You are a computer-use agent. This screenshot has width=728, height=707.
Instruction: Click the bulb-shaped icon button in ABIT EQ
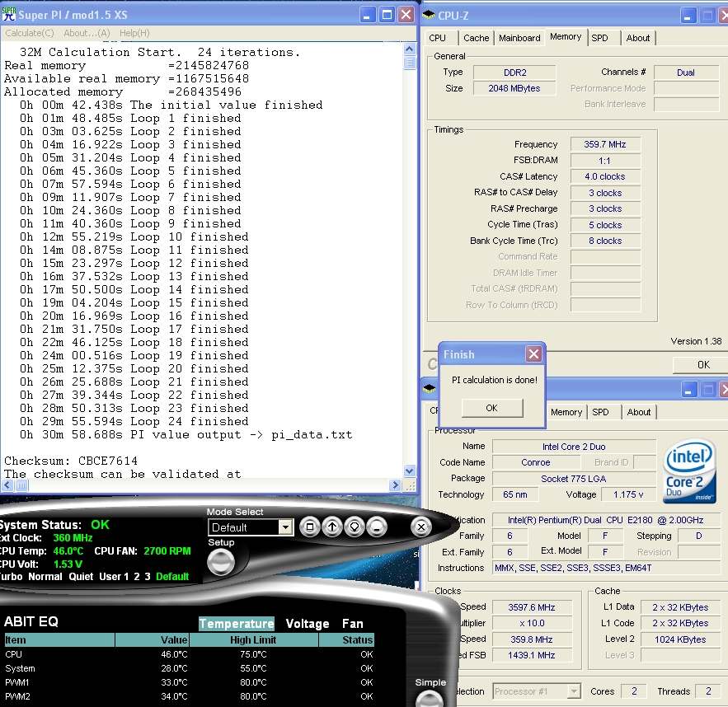tap(355, 527)
